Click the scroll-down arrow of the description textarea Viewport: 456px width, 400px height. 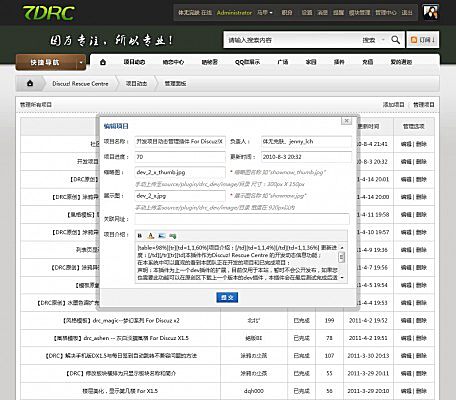[x=342, y=278]
